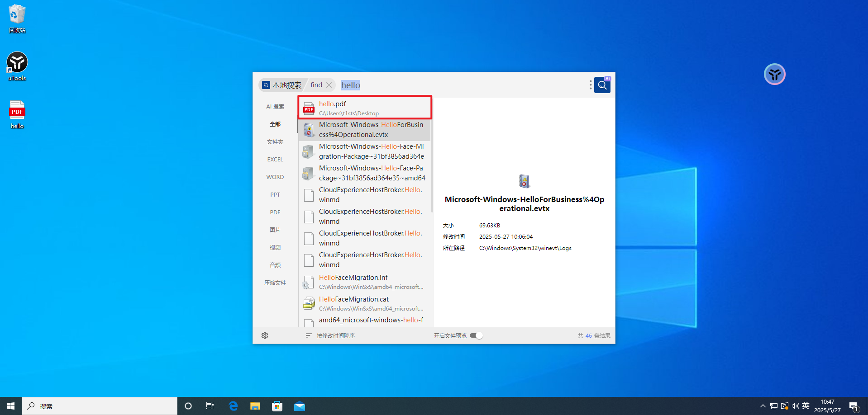Click the HelloFaceMigration.cat certificate icon
Viewport: 868px width, 415px height.
click(309, 303)
